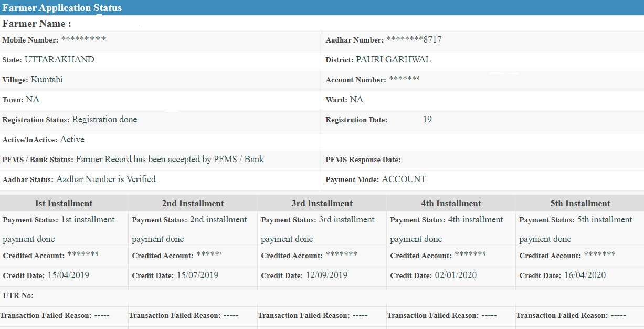Viewport: 644px width, 329px height.
Task: Click the Farmer Application Status header
Action: coord(62,8)
